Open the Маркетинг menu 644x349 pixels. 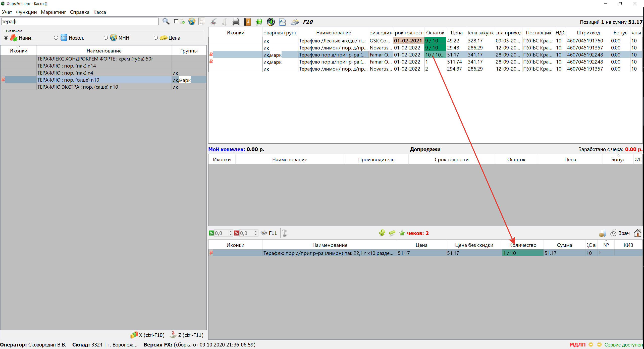pyautogui.click(x=53, y=12)
